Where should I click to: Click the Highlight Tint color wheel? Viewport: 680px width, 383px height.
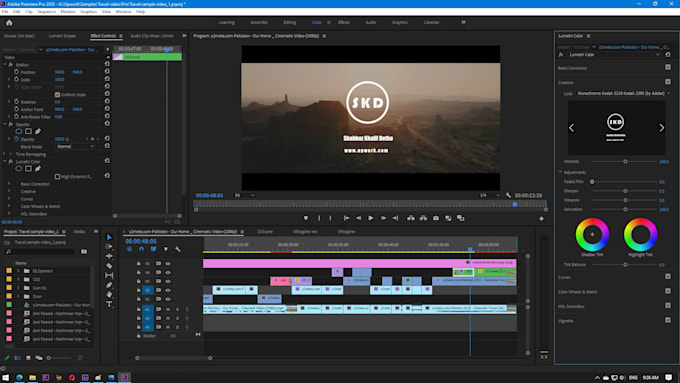(x=641, y=235)
